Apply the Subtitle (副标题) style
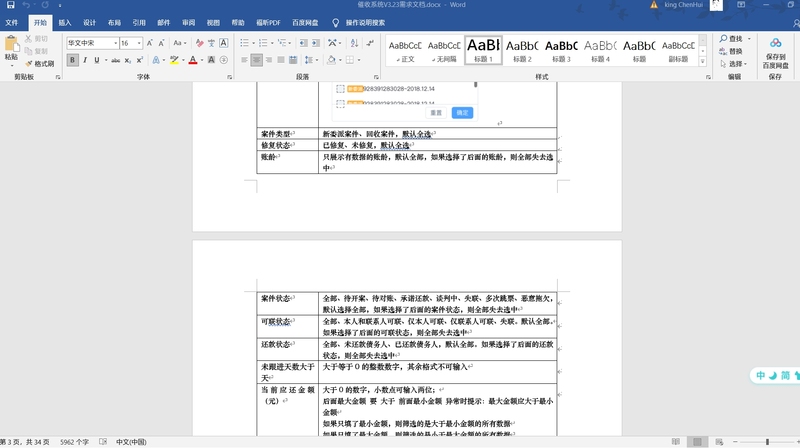800x448 pixels. tap(678, 50)
